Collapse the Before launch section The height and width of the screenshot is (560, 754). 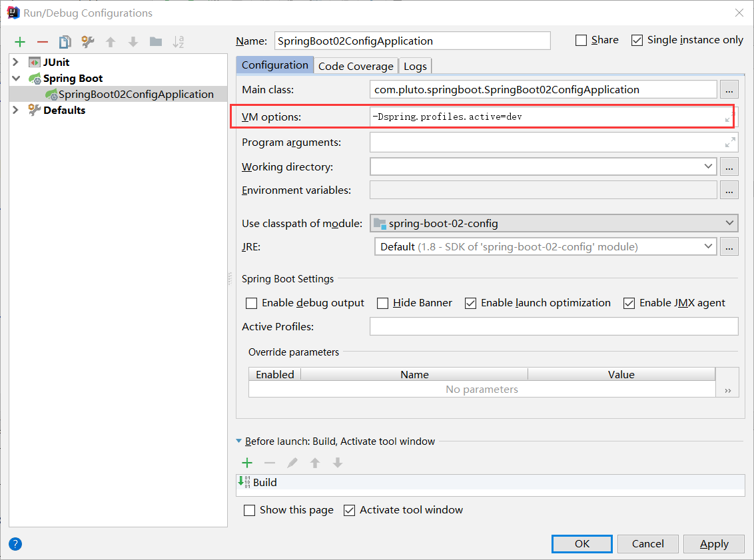(x=239, y=441)
